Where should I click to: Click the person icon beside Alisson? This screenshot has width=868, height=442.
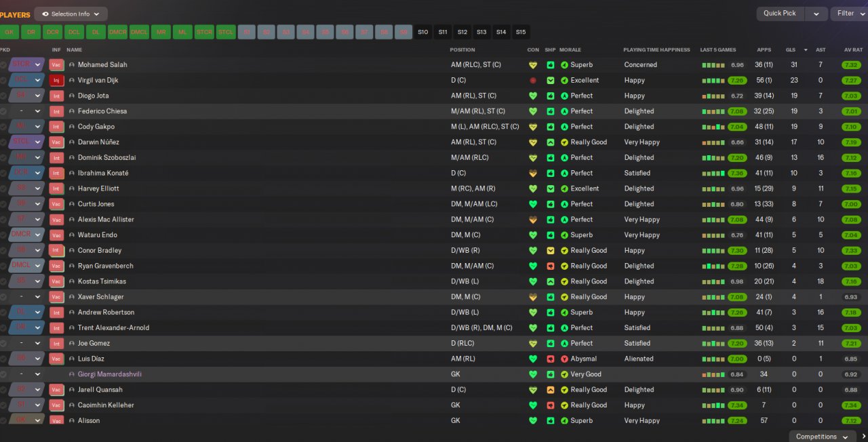click(72, 421)
